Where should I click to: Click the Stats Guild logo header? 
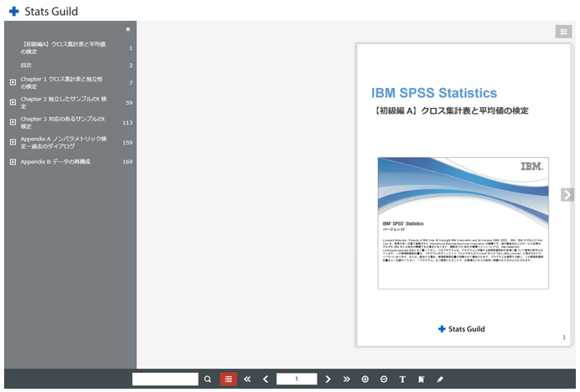44,12
